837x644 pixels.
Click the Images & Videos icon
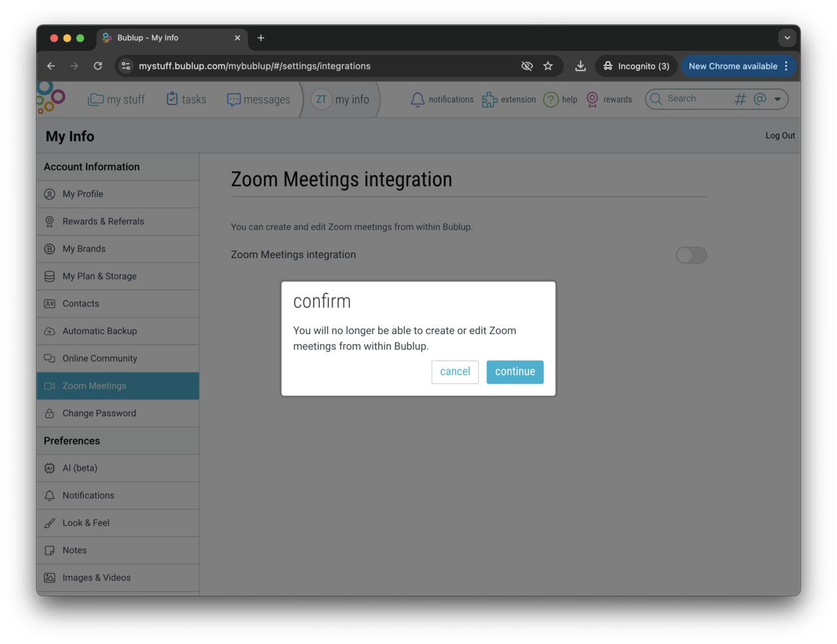click(50, 578)
